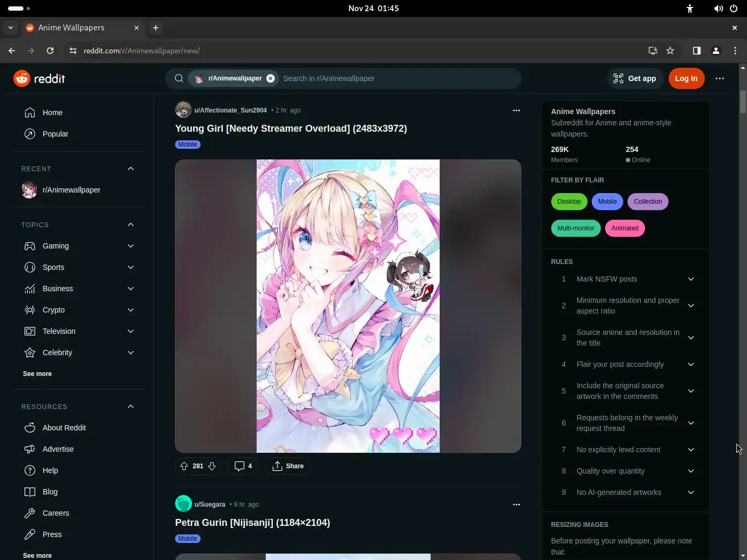747x560 pixels.
Task: Open u/Suegara avatar
Action: 183,504
